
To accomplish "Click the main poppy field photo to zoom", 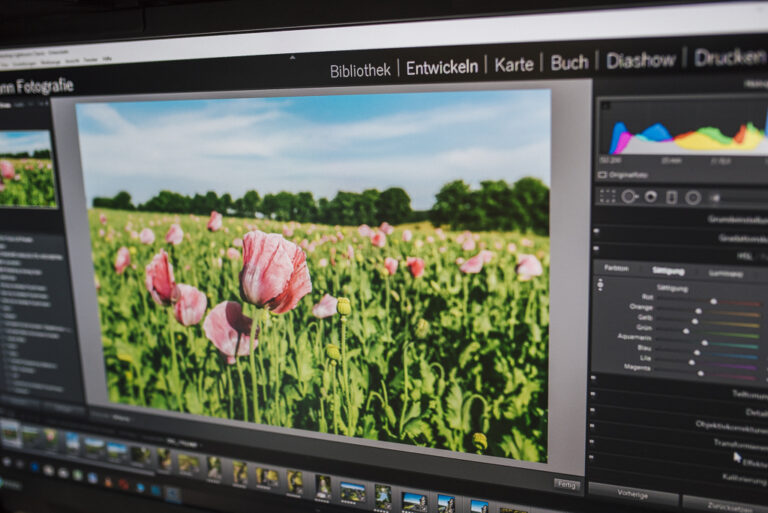I will (316, 274).
